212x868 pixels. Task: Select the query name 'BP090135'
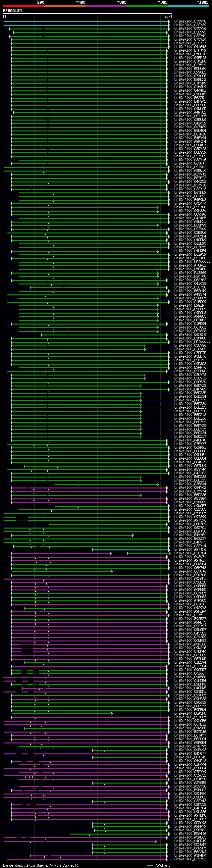(13, 11)
